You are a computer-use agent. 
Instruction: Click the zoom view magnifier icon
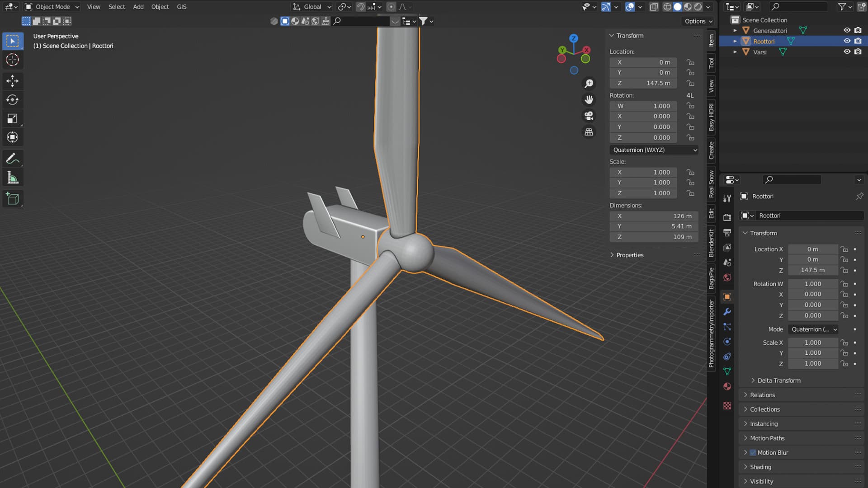coord(589,84)
